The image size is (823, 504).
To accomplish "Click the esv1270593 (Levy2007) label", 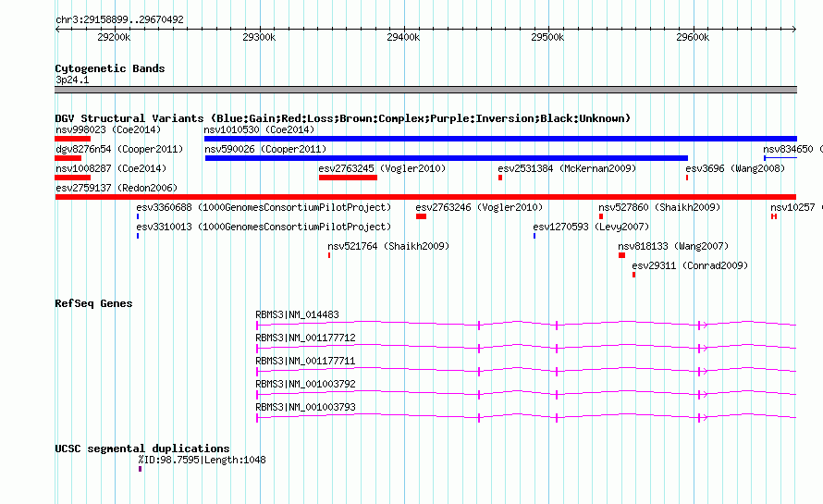I will pyautogui.click(x=591, y=227).
